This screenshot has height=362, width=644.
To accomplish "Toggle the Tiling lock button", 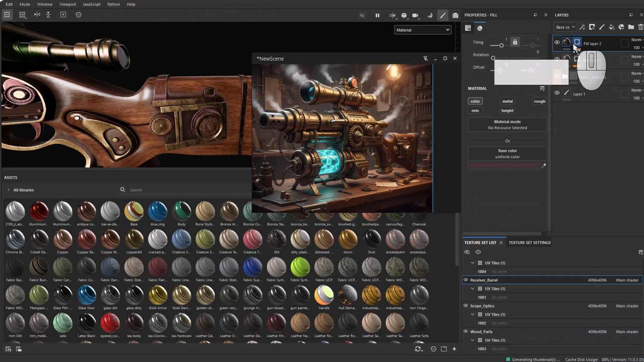I will click(x=515, y=42).
